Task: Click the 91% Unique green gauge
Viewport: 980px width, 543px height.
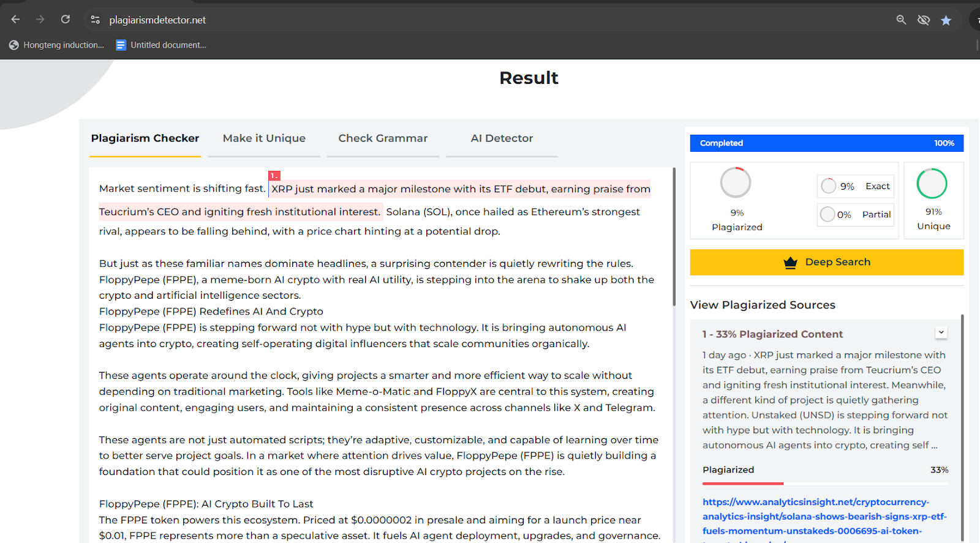Action: coord(932,183)
